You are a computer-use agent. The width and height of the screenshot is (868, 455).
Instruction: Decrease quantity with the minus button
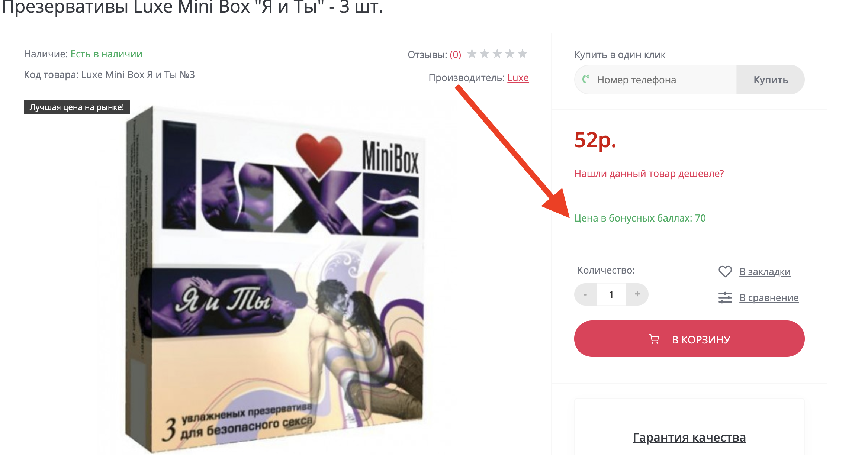click(x=585, y=294)
